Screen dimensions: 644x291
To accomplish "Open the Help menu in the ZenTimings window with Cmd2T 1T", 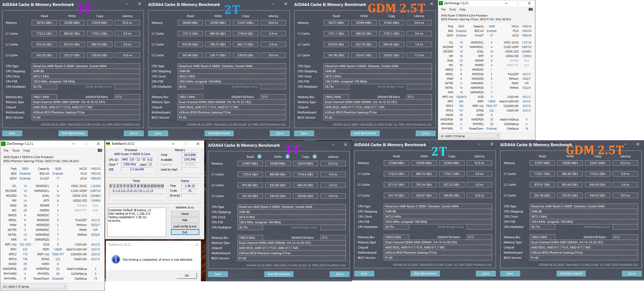I will pyautogui.click(x=27, y=150).
